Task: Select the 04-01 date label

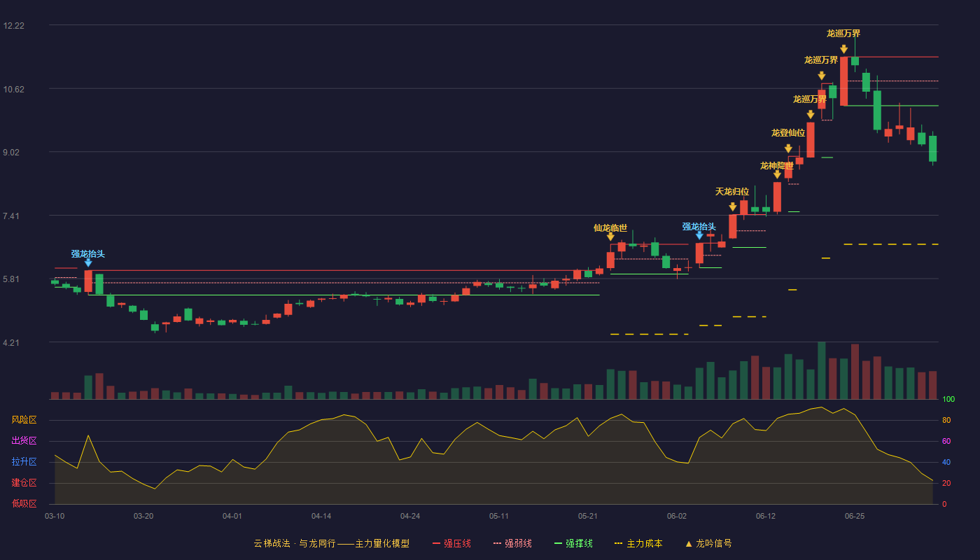Action: (232, 516)
